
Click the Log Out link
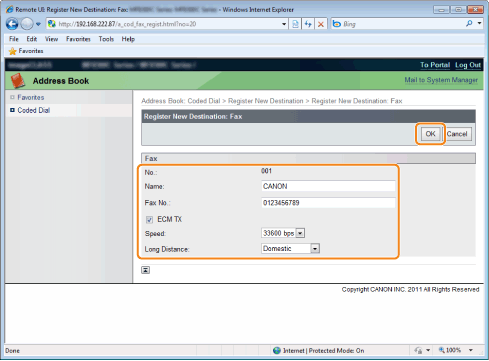(x=468, y=65)
